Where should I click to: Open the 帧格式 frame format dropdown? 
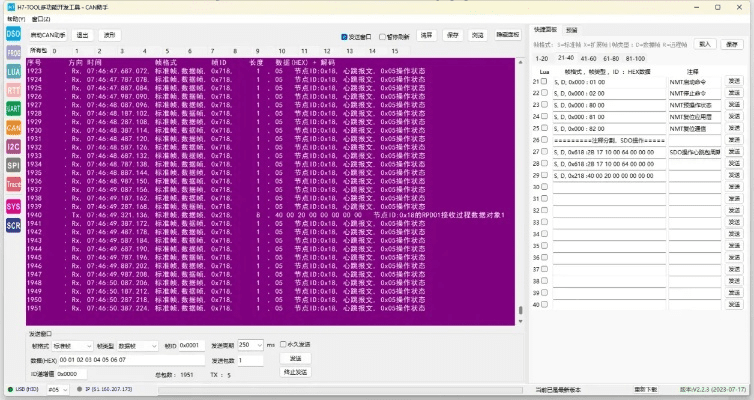(72, 346)
